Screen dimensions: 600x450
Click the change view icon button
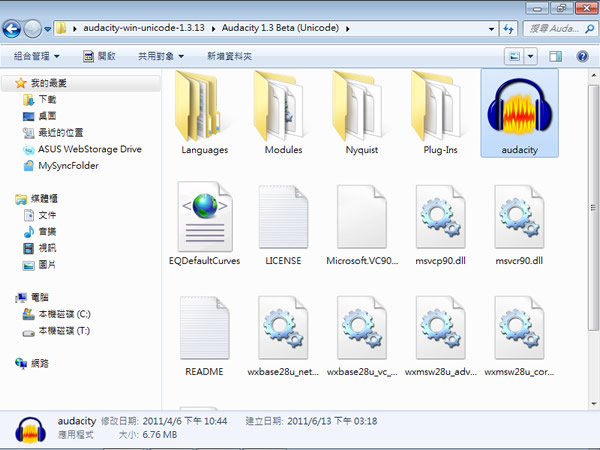514,56
